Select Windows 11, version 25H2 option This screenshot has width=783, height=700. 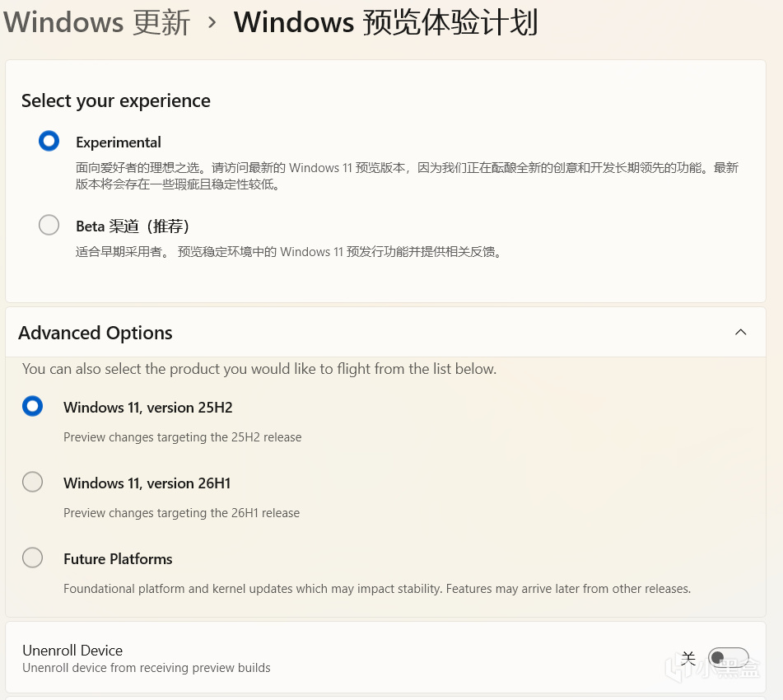(x=33, y=406)
